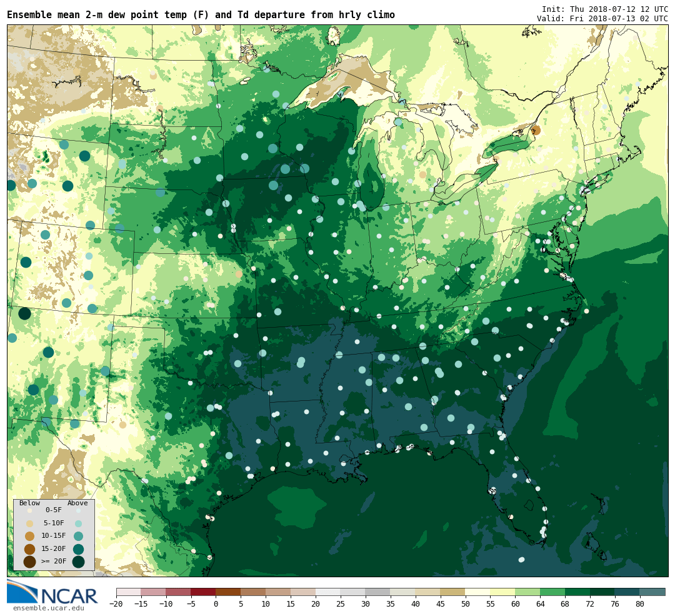Click the Below 15-20F legend circle
This screenshot has width=675, height=616.
point(29,549)
